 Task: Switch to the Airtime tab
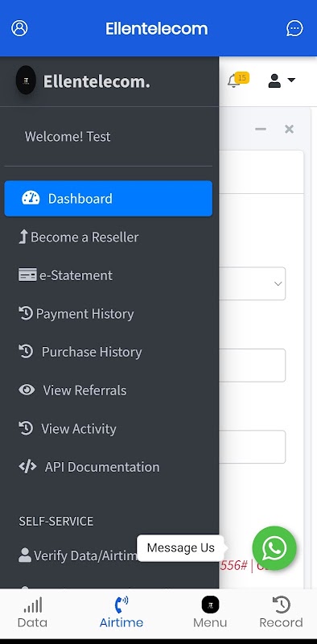(x=121, y=613)
